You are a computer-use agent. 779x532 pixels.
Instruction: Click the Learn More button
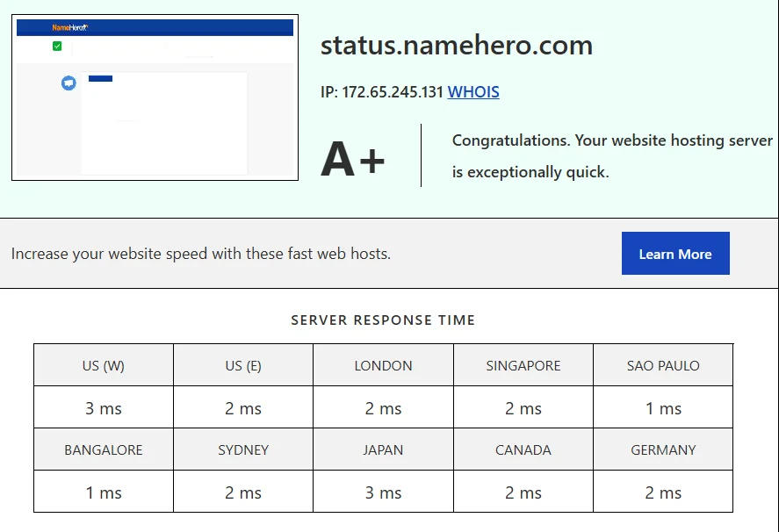(x=675, y=253)
